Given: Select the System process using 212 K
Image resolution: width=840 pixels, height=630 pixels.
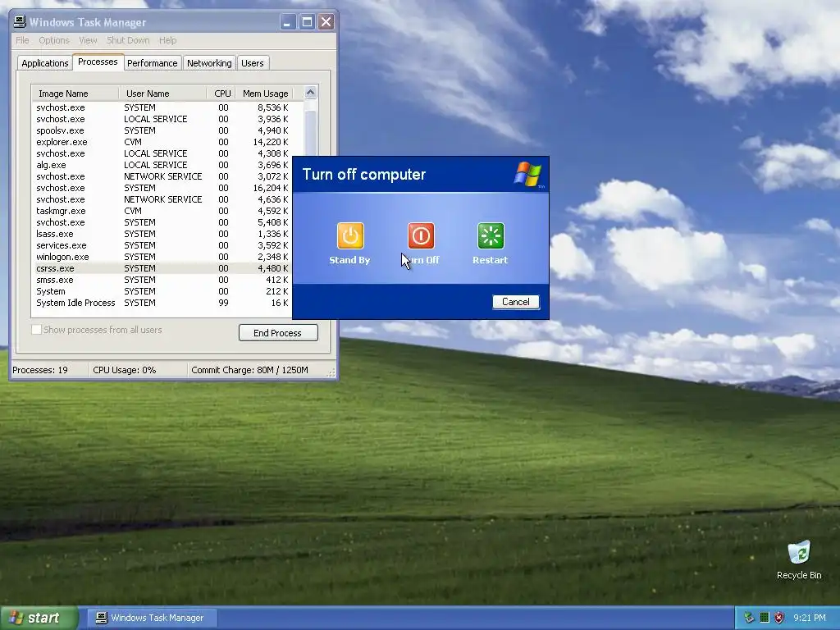Looking at the screenshot, I should 162,291.
